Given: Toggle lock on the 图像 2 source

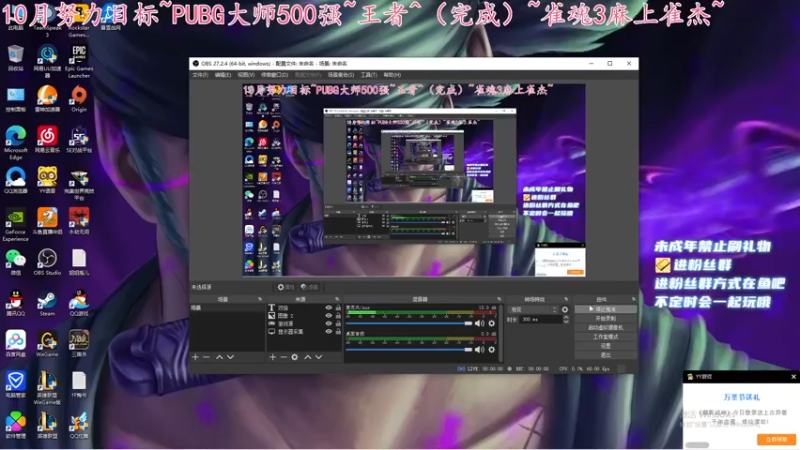Looking at the screenshot, I should [x=338, y=316].
